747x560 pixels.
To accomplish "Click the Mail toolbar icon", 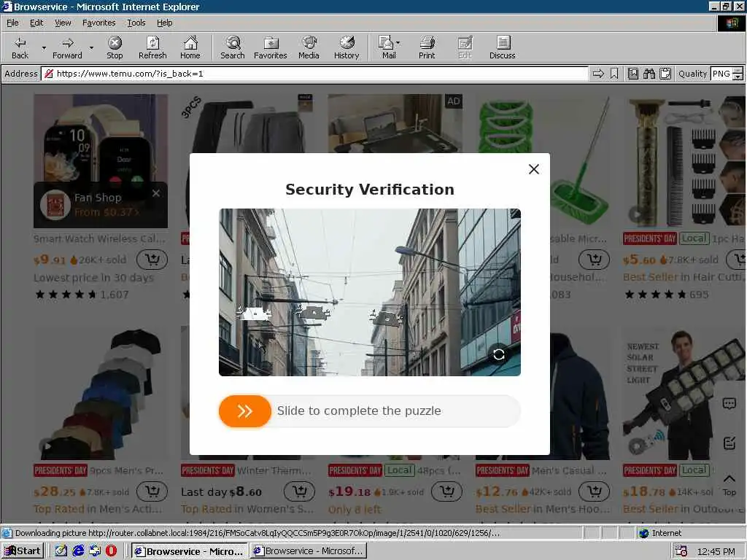I will click(x=388, y=47).
